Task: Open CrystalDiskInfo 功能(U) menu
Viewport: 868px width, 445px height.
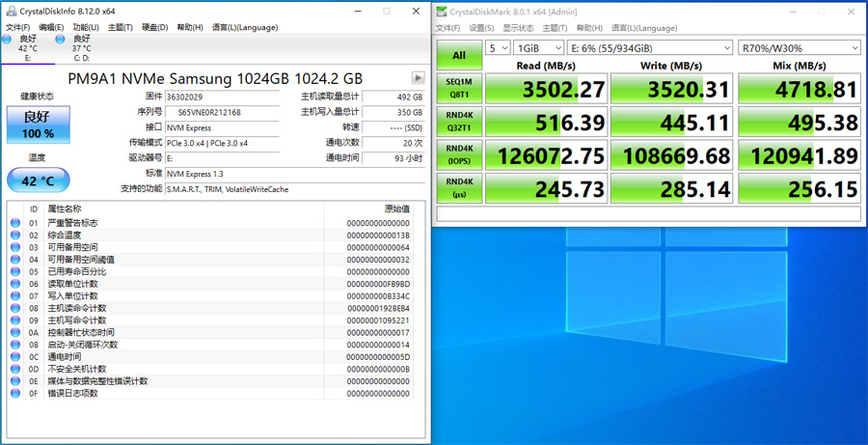Action: click(x=86, y=27)
